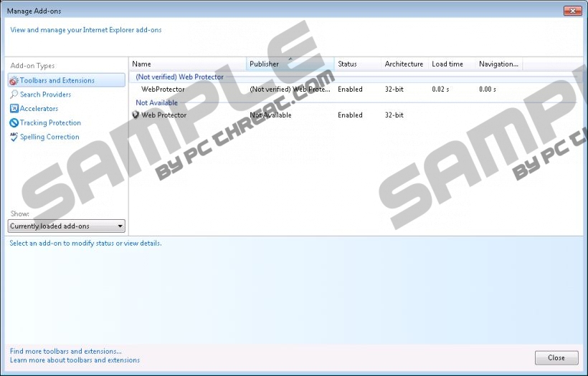Close the Manage Add-ons window with X
This screenshot has height=376, width=588.
pyautogui.click(x=572, y=11)
